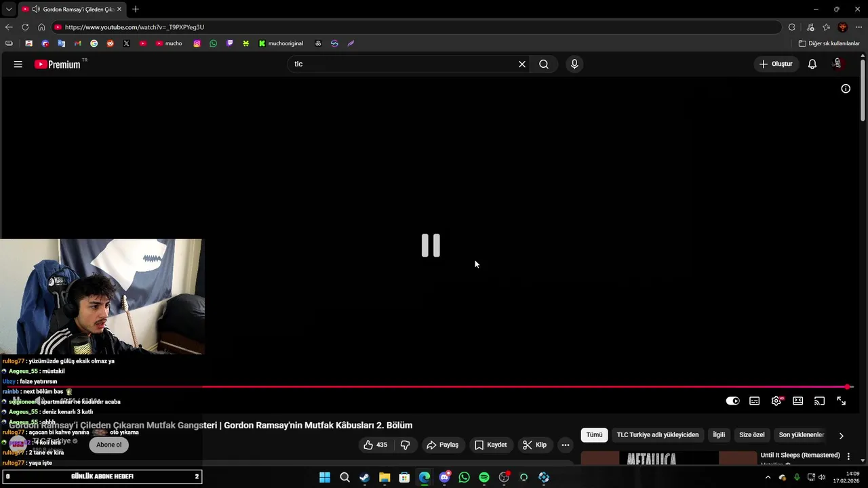This screenshot has width=868, height=488.
Task: Open options for Until It Sleeps video
Action: (848, 457)
